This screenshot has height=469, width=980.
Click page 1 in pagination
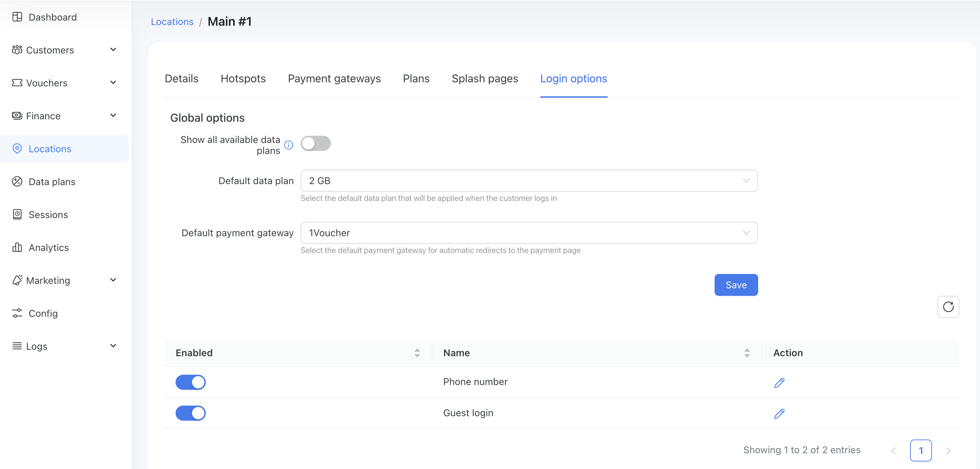pos(920,450)
